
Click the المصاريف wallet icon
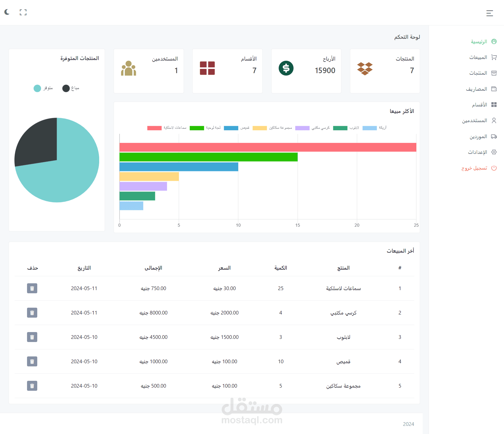tap(494, 89)
